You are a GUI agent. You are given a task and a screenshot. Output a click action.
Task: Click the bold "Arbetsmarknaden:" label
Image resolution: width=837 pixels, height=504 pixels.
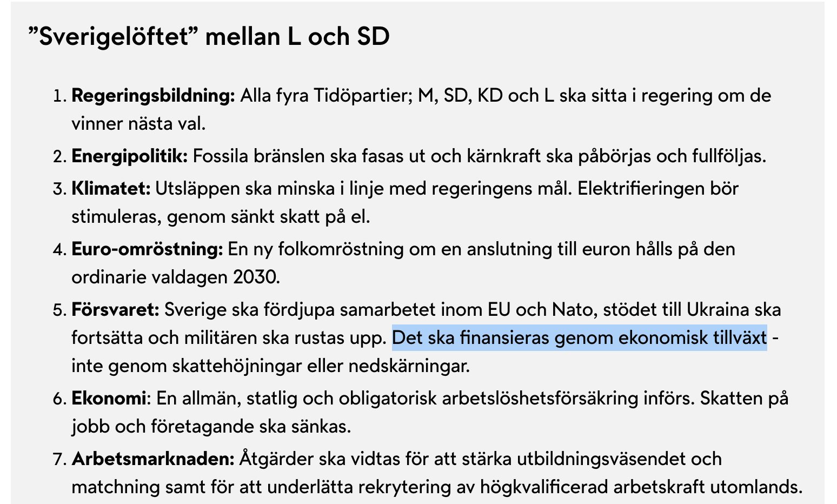[x=153, y=459]
